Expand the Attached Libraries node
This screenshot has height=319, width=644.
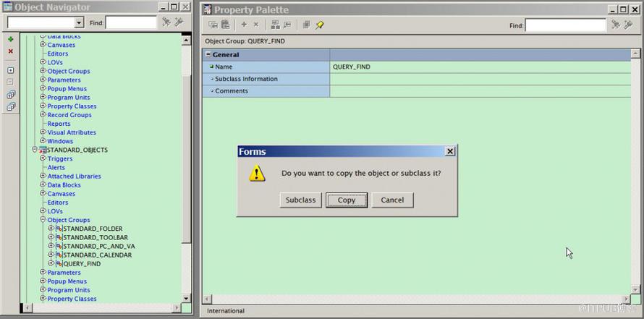click(x=43, y=176)
